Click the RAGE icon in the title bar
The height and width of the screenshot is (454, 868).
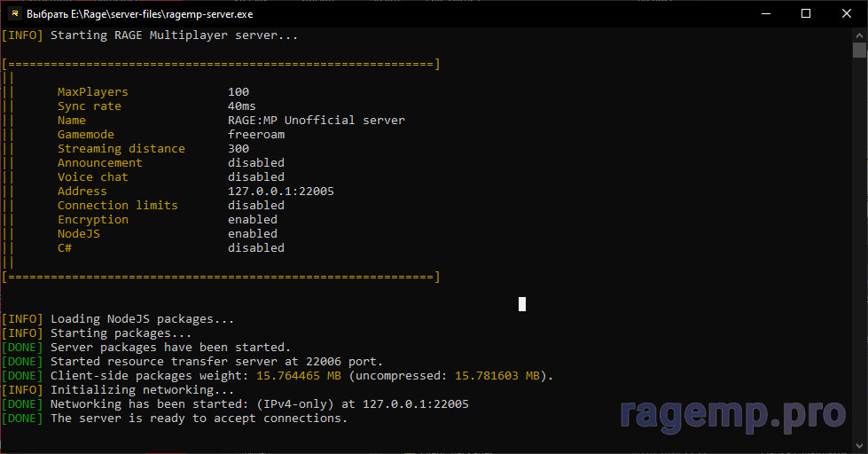(x=15, y=14)
